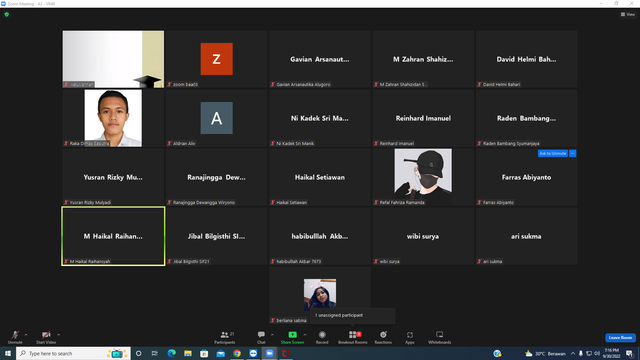Screen dimensions: 640x360
Task: Open McAfee icon on taskbar
Action: [x=286, y=353]
